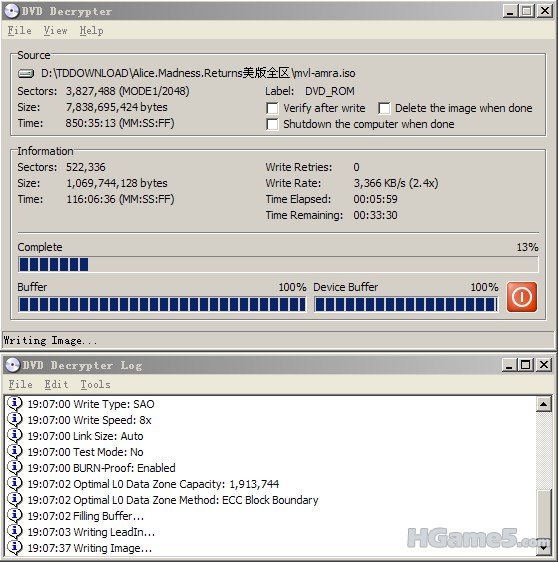Image resolution: width=558 pixels, height=562 pixels.
Task: Click info icon beside Filling Buffer entry
Action: coord(15,516)
